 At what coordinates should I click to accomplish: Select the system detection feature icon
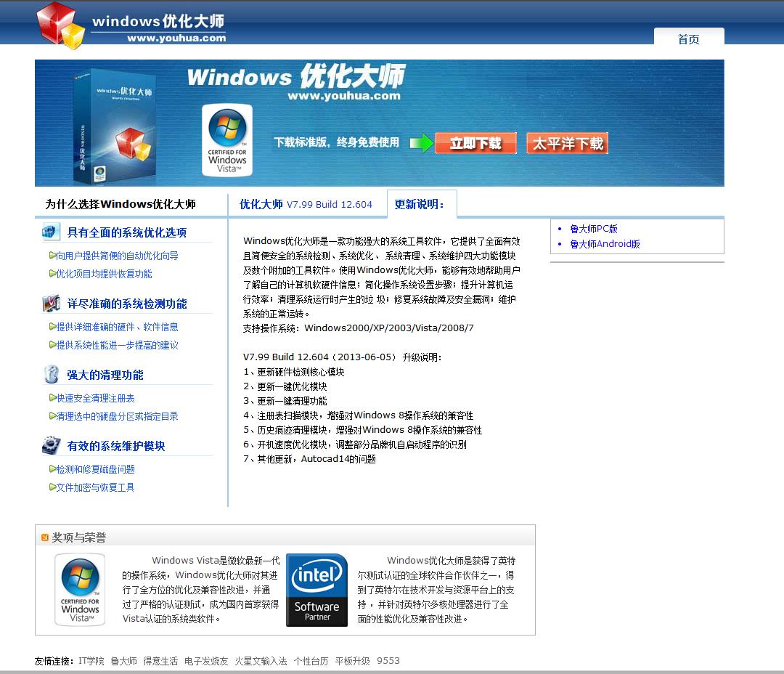51,304
